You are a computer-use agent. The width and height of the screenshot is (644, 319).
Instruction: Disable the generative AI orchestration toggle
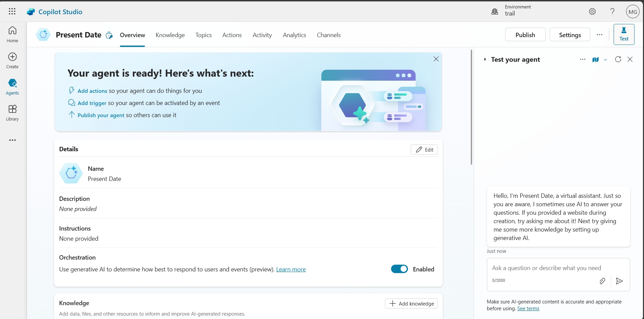[400, 269]
